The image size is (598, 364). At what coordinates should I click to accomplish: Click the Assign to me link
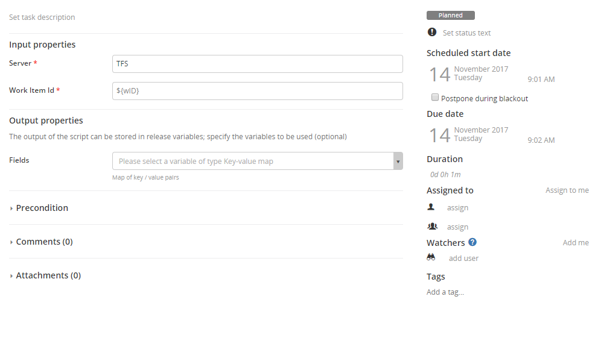(567, 190)
